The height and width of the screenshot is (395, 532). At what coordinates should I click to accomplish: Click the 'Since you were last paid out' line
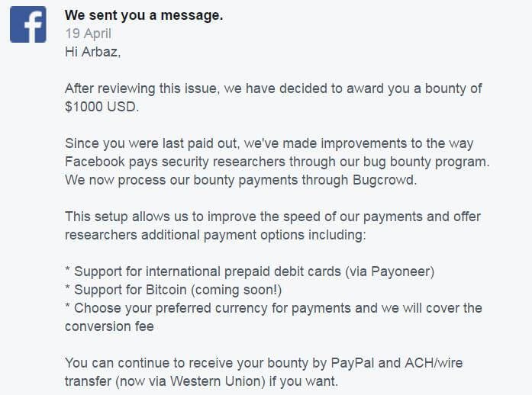coord(269,143)
